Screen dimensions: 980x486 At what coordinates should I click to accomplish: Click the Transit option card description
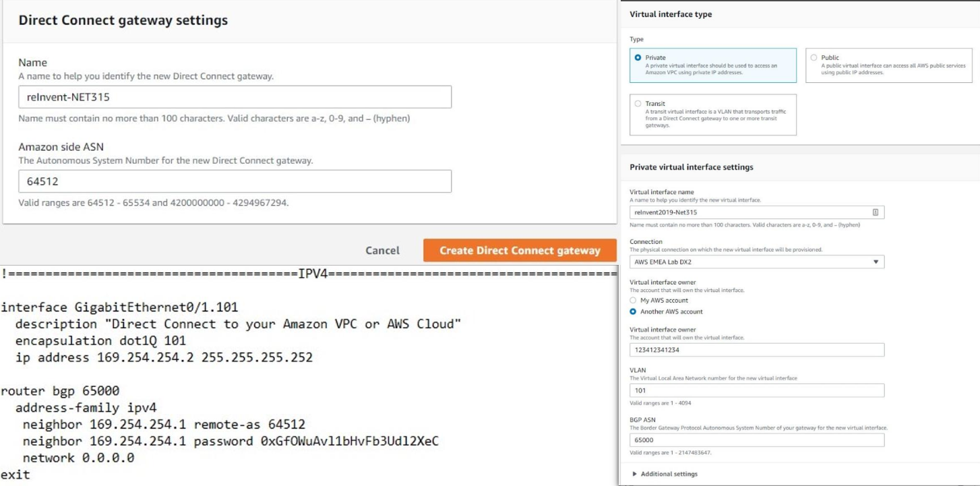tap(715, 118)
